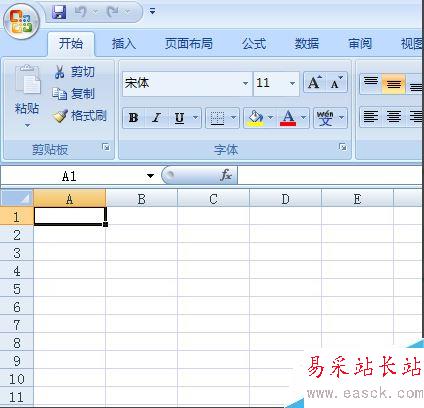The height and width of the screenshot is (408, 424).
Task: Click the 宋体 font name box
Action: click(182, 83)
